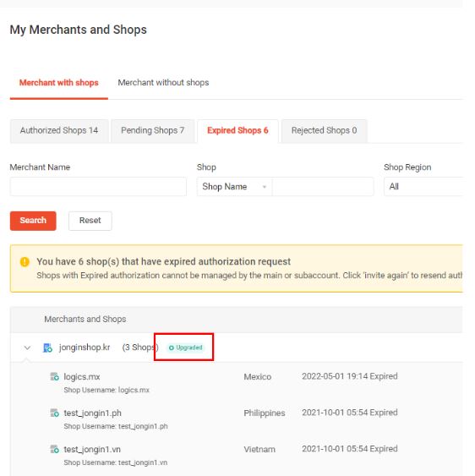475x476 pixels.
Task: Click the Vietnam region cell
Action: pyautogui.click(x=259, y=449)
